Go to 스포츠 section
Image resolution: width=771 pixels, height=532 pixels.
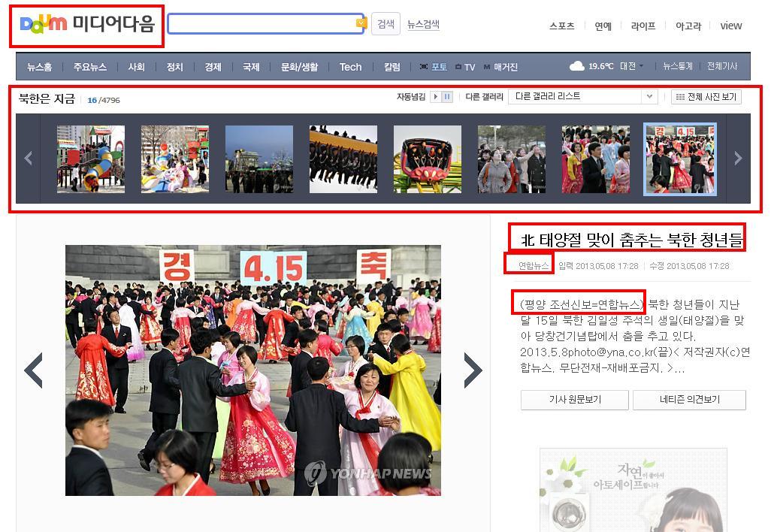(x=561, y=26)
